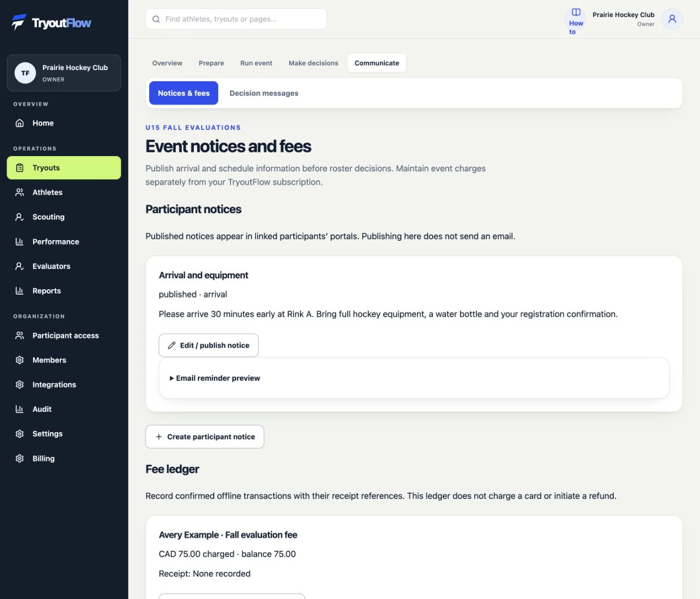Click the Scouting person icon
700x599 pixels.
[x=20, y=217]
